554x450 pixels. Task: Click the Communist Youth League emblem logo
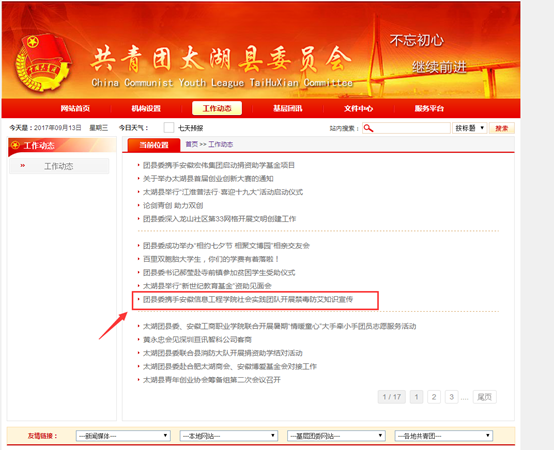[42, 63]
